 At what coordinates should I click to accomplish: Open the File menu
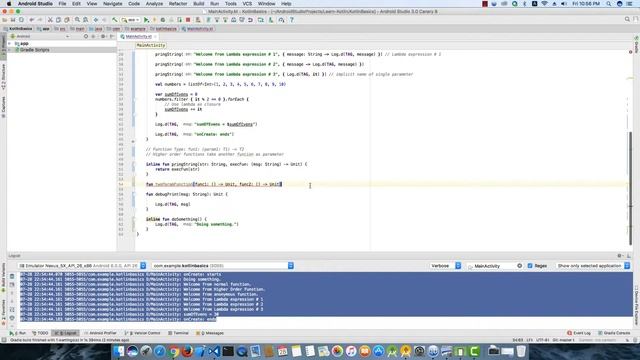62,4
